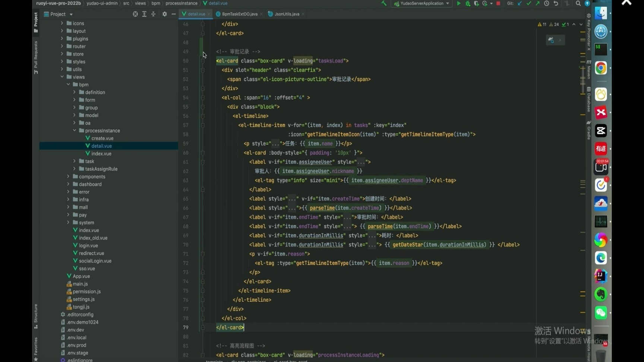644x362 pixels.
Task: Open create.vue in the project tree
Action: coord(102,138)
